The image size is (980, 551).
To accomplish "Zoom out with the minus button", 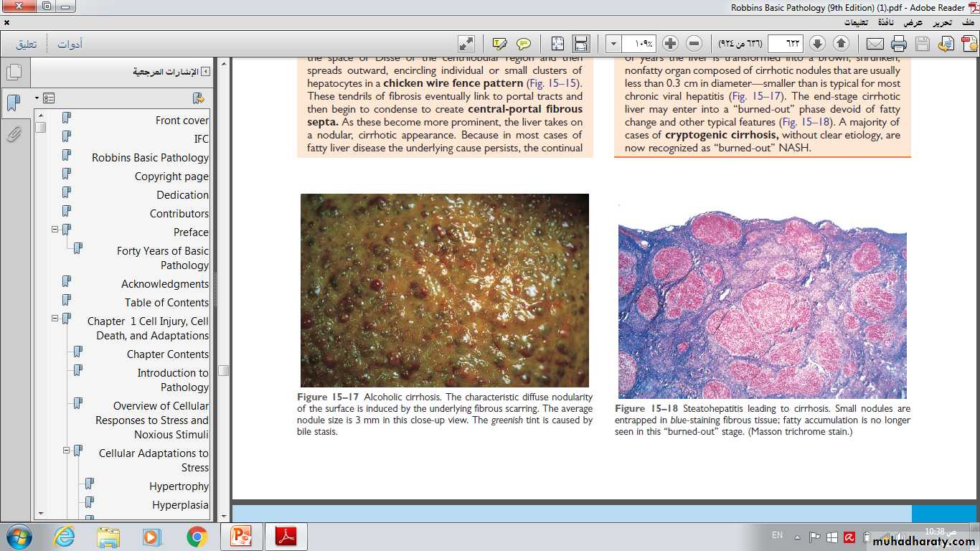I will [x=694, y=44].
